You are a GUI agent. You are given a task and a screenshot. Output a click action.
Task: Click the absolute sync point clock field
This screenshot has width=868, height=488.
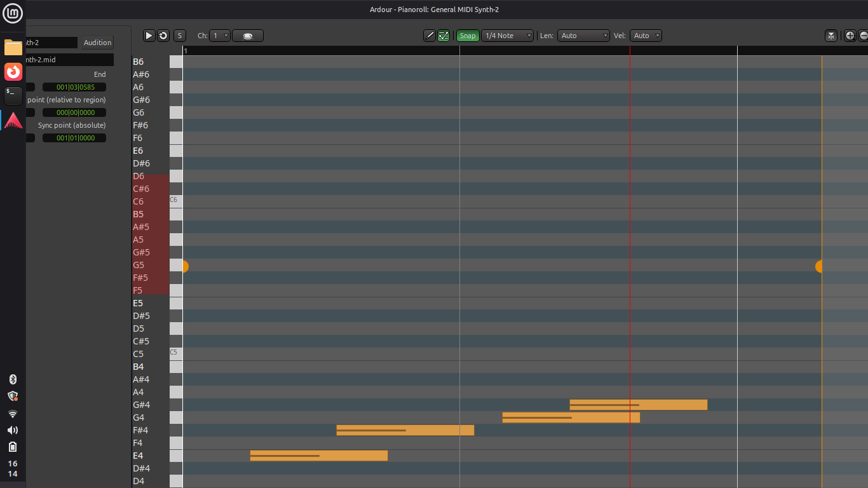tap(74, 138)
